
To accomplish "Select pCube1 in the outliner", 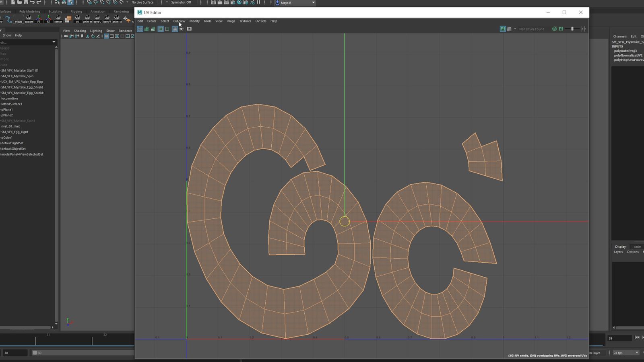I will pos(7,138).
